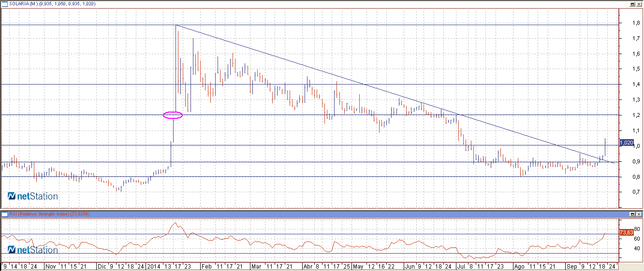Click the May label on date axis
644x271 pixels.
coord(358,266)
